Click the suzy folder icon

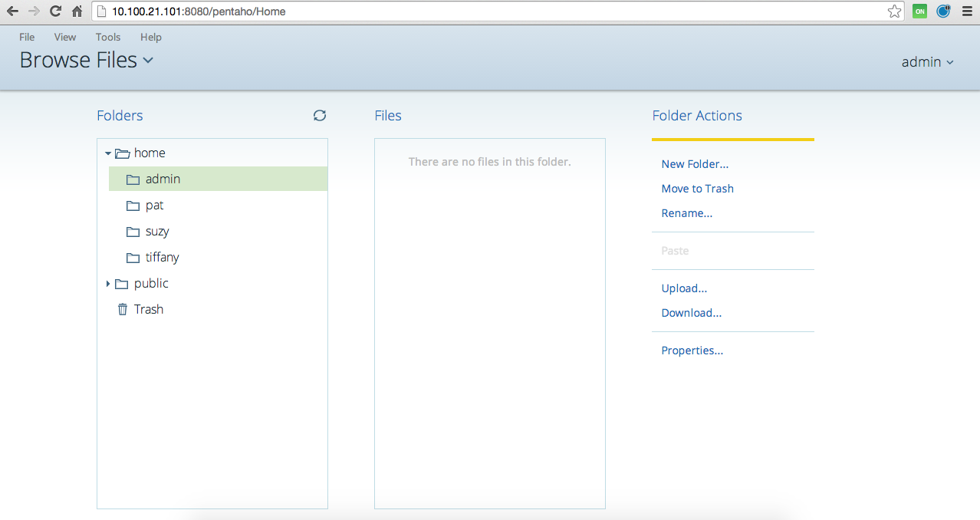pyautogui.click(x=133, y=232)
